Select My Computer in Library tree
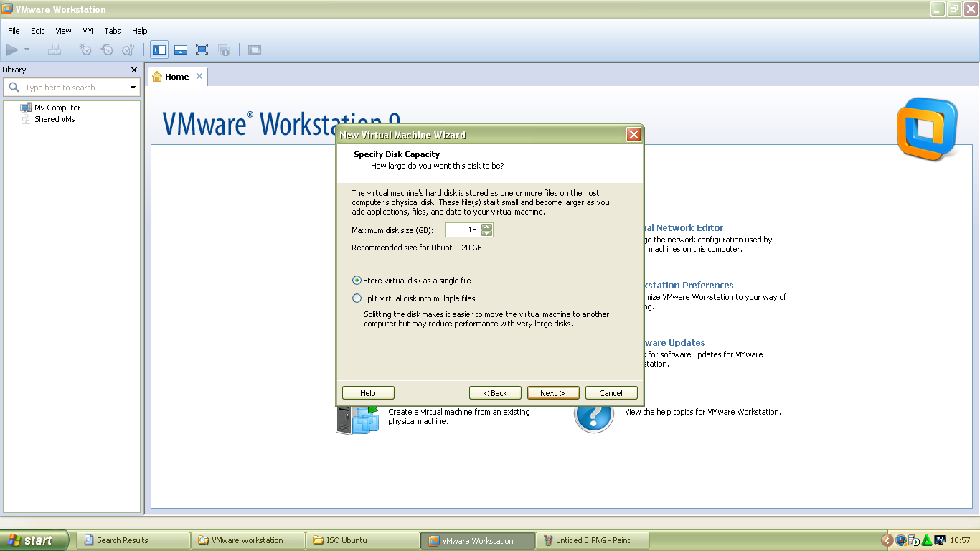 57,108
